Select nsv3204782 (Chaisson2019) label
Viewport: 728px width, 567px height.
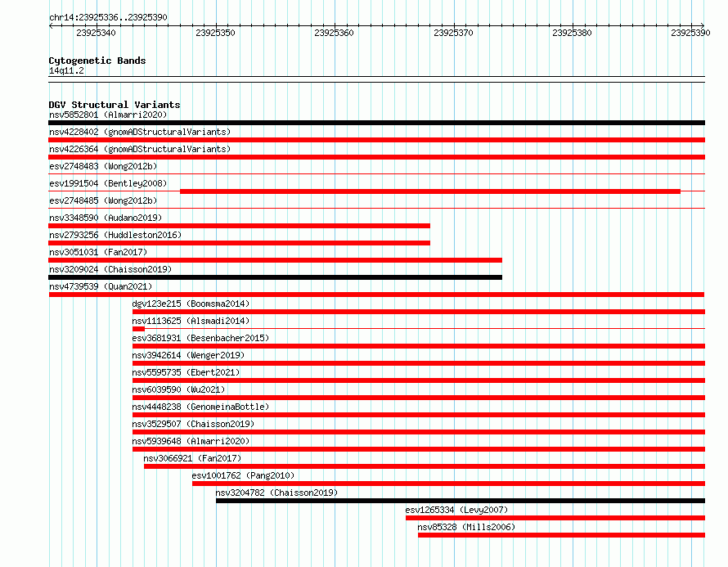[x=276, y=493]
